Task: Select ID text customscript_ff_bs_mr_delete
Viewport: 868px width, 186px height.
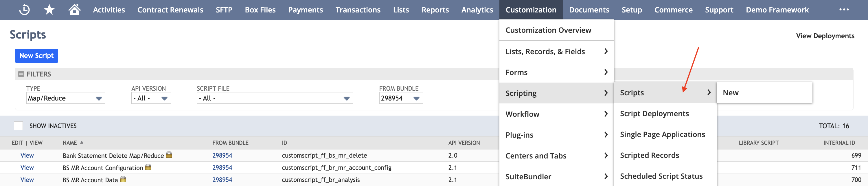Action: tap(324, 155)
